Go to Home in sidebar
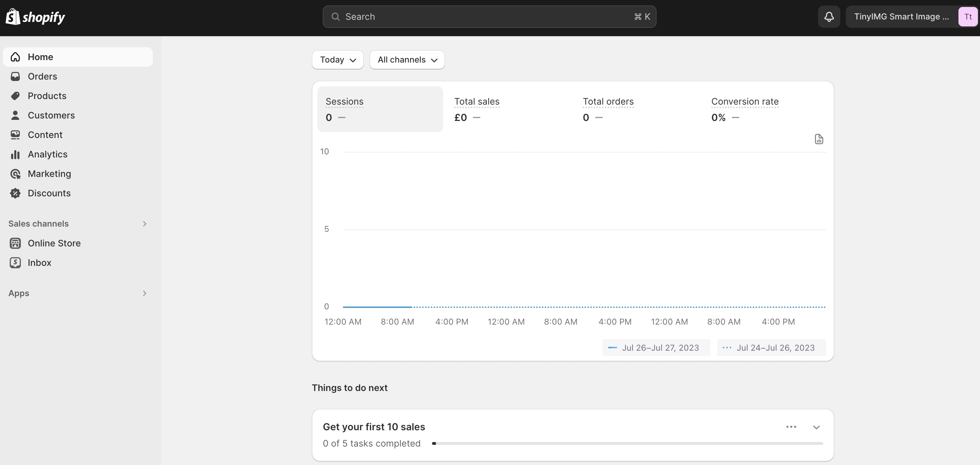 coord(78,57)
